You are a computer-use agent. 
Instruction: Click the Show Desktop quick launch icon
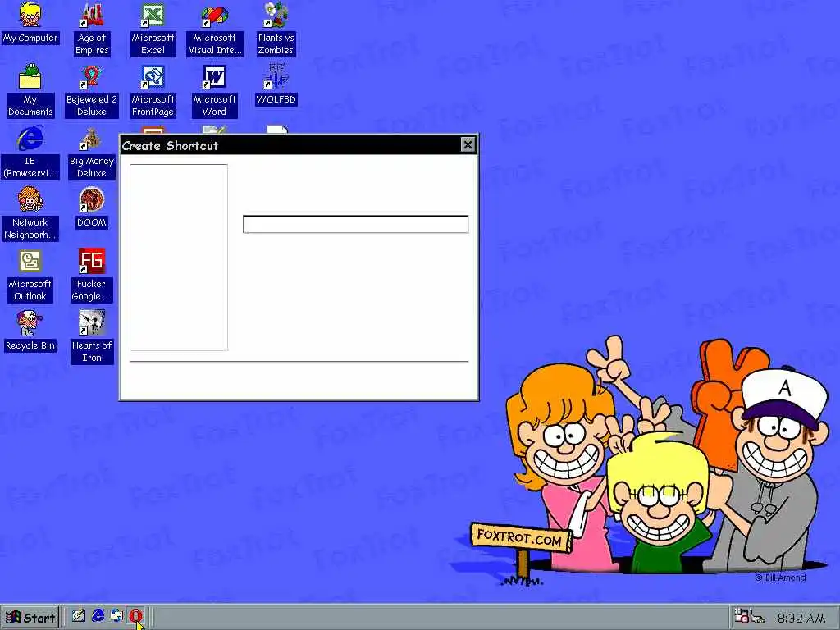[x=78, y=617]
